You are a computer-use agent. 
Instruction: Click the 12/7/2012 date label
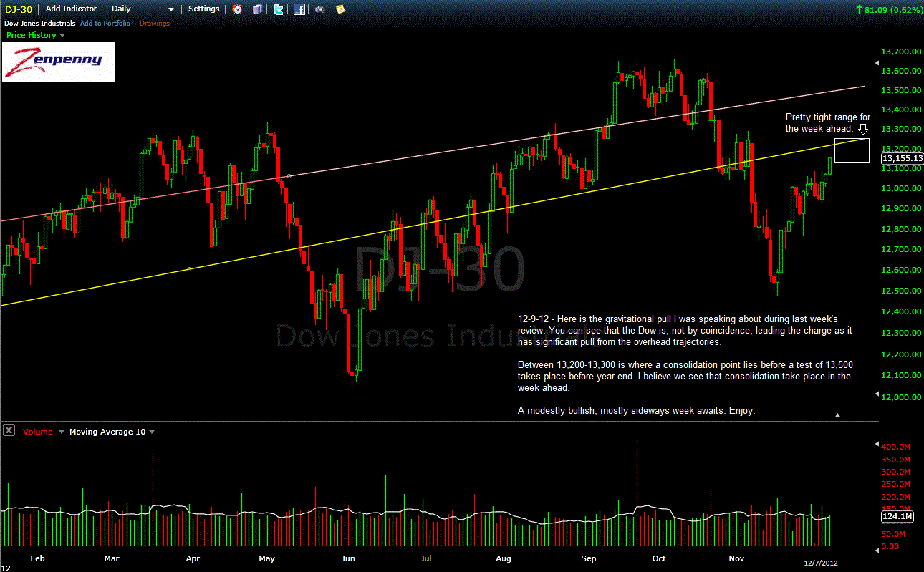click(820, 564)
